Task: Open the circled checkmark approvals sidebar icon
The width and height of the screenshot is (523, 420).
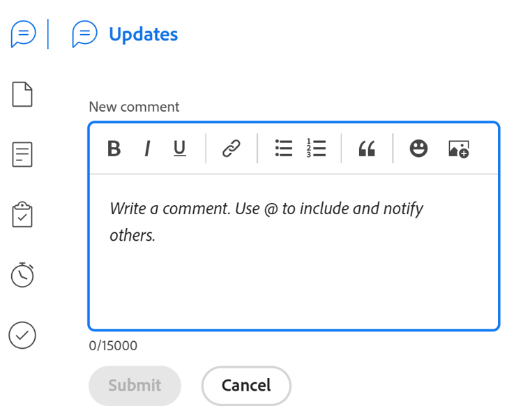Action: pos(22,336)
